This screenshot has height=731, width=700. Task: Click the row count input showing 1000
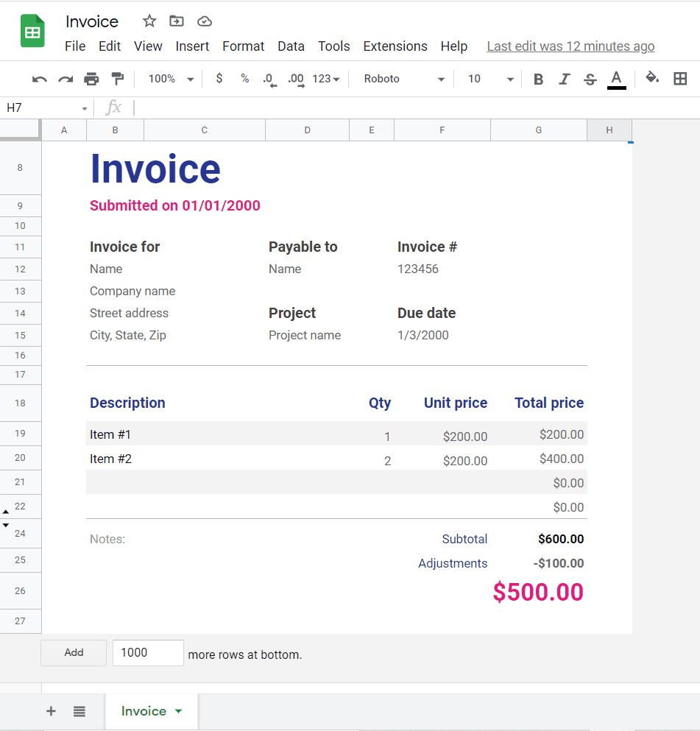[147, 653]
